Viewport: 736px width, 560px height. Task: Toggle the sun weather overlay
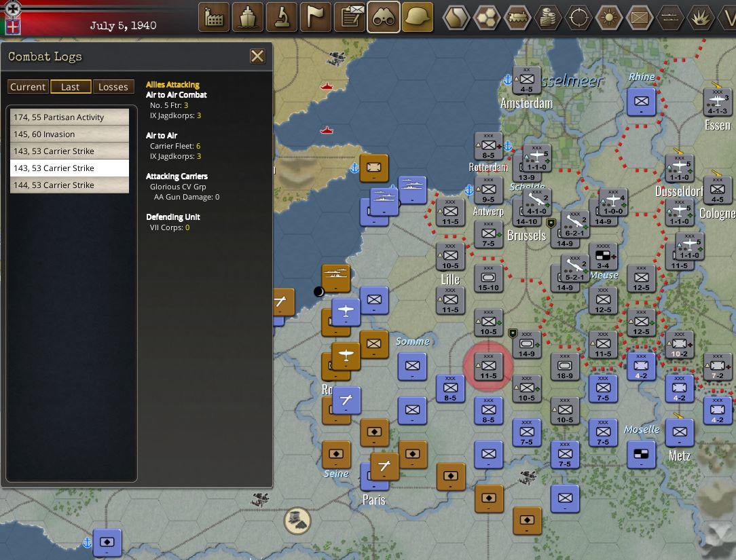pos(609,18)
